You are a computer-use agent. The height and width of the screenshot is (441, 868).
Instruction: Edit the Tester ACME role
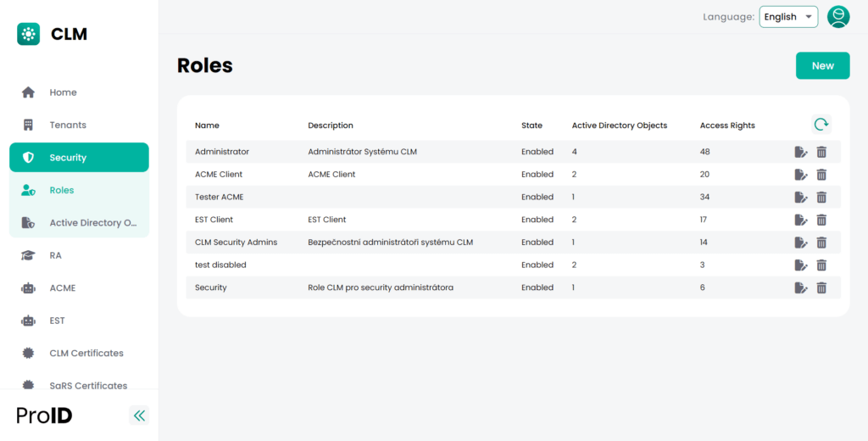tap(801, 198)
